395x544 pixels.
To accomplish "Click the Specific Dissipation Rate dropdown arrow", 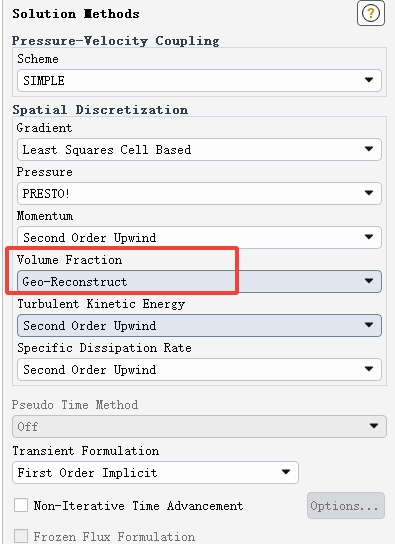I will click(x=369, y=369).
